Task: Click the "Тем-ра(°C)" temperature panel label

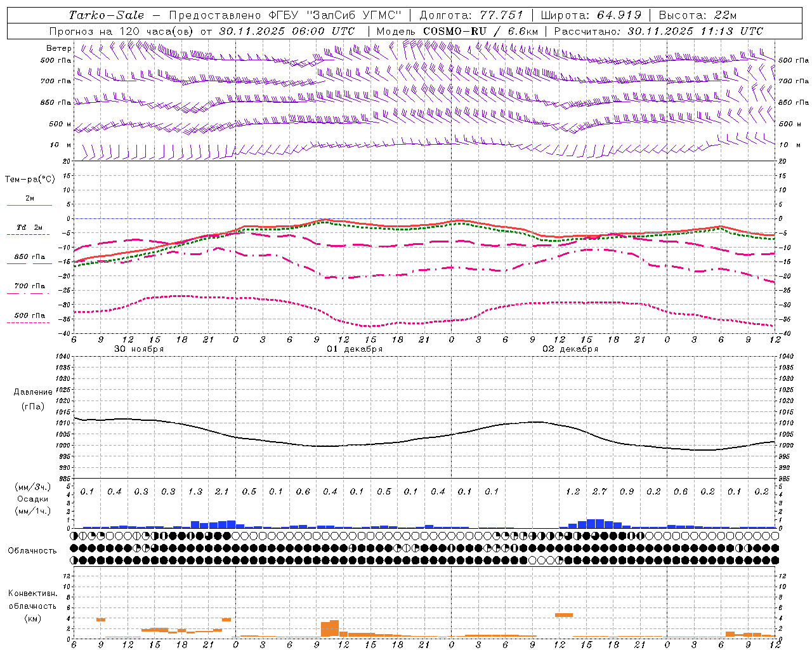Action: pos(30,180)
